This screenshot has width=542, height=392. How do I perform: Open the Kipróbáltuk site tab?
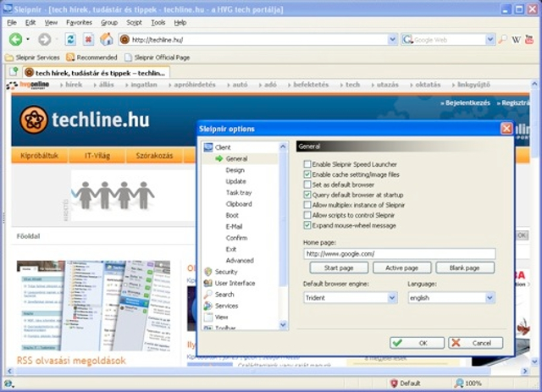point(40,156)
